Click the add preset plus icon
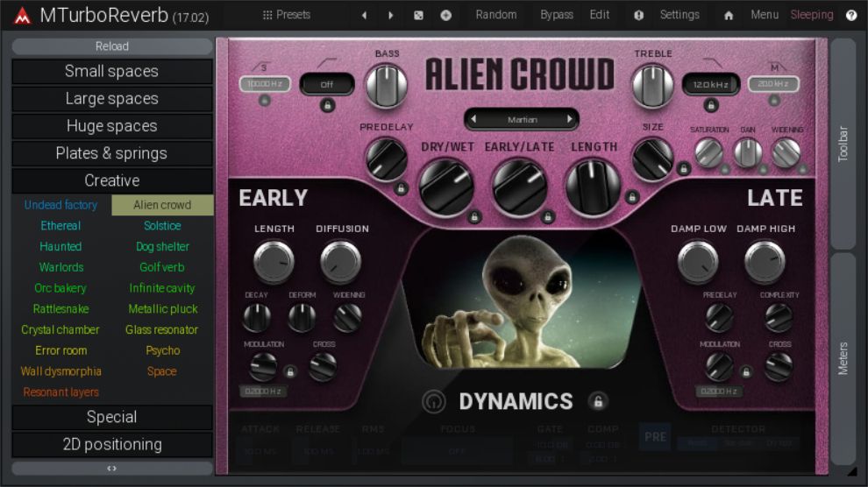Viewport: 868px width, 487px height. point(445,16)
